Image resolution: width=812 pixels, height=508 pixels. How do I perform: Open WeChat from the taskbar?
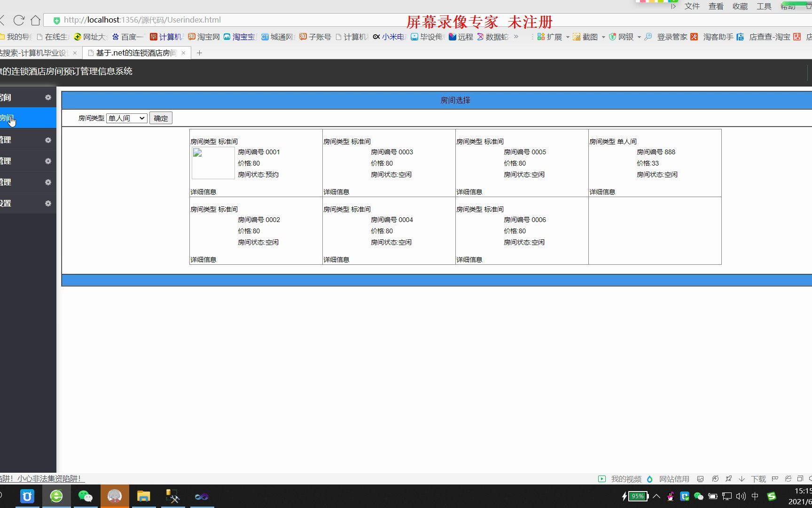(x=86, y=496)
